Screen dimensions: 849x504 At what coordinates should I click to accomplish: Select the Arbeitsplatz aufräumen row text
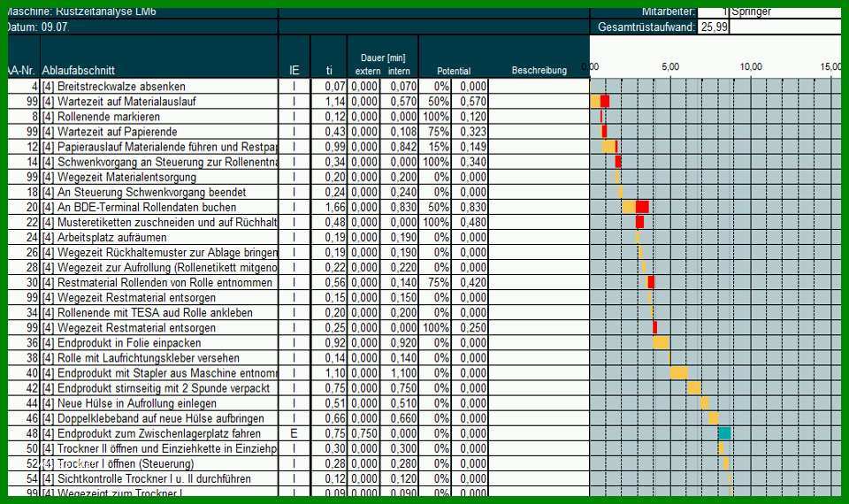pos(112,238)
